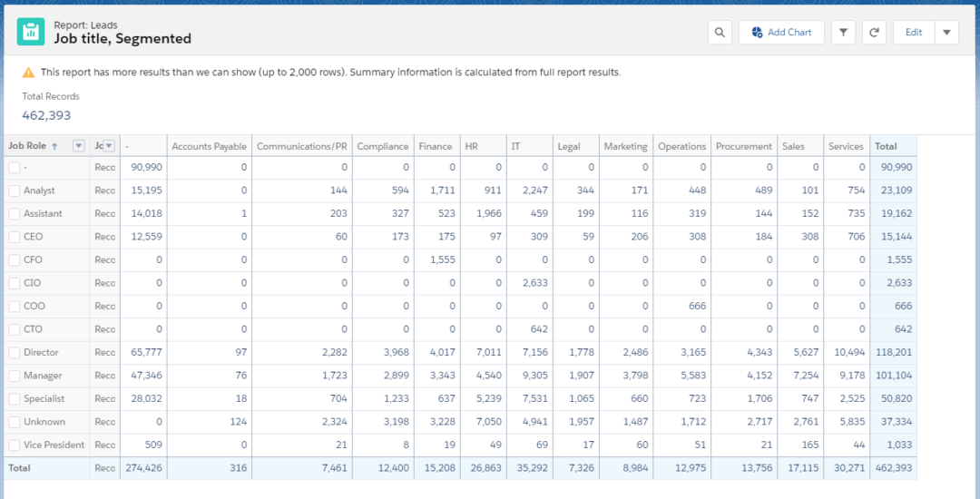
Task: Select the Director row checkbox
Action: pos(14,352)
